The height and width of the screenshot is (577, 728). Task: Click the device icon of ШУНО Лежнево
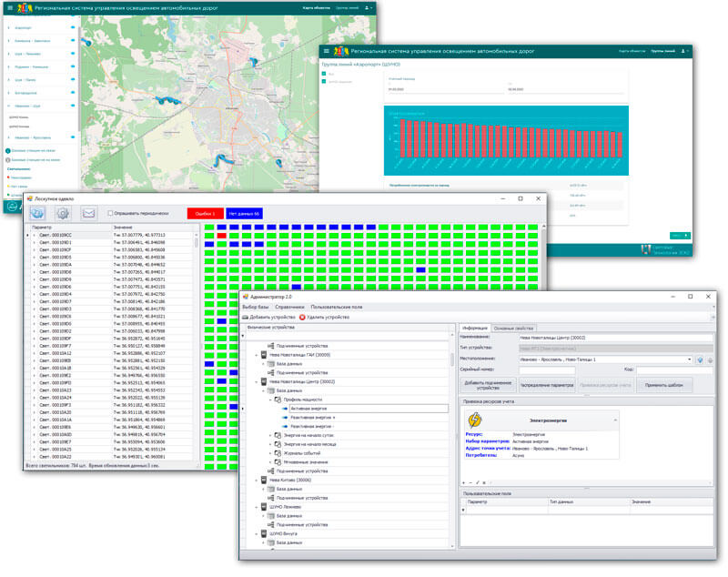tap(264, 507)
